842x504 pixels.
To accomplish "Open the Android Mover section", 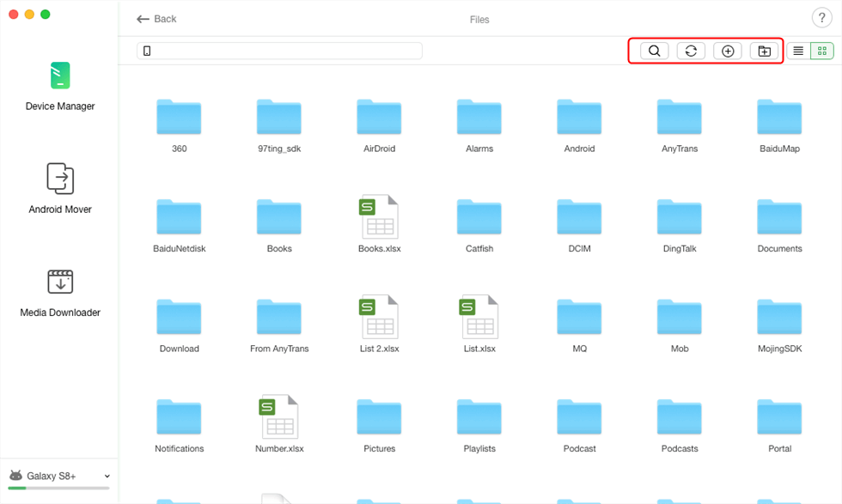I will (60, 188).
